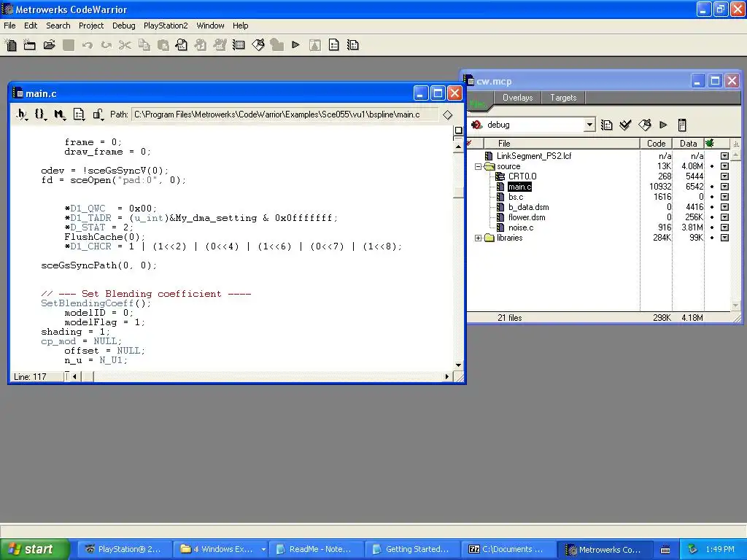Click main.c vertical scrollbar down arrow
747x560 pixels.
(458, 365)
